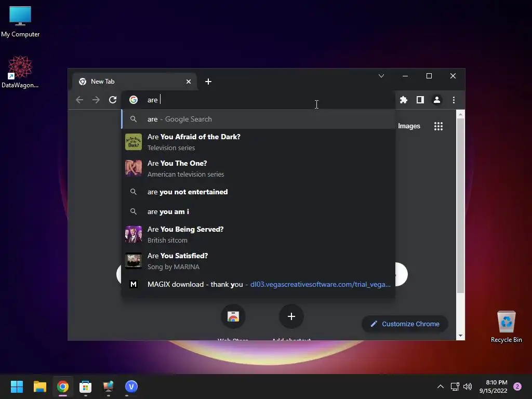This screenshot has width=532, height=399.
Task: Click the Chrome forward arrow
Action: (x=96, y=100)
